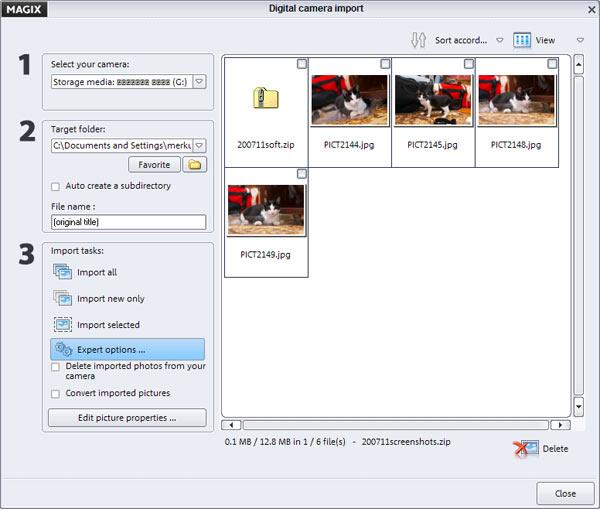Click the PICT2148.jpg file name
The height and width of the screenshot is (509, 600).
516,145
